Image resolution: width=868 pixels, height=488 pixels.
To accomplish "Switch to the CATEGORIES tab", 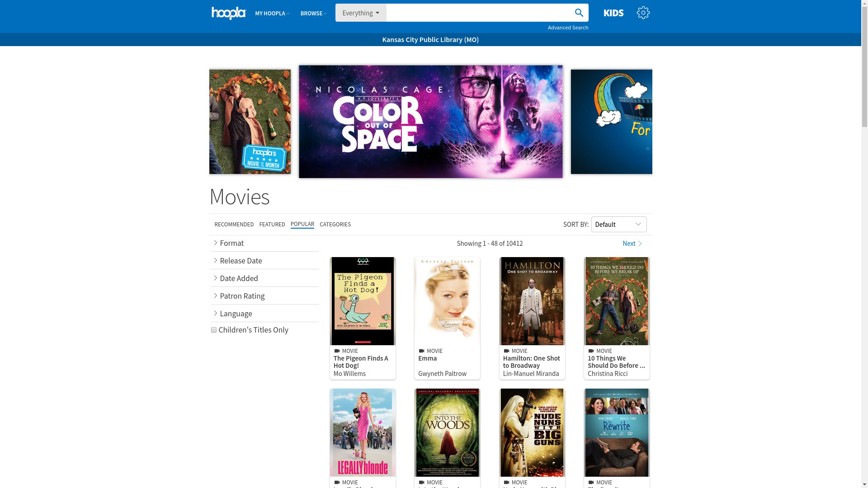I will [x=335, y=225].
